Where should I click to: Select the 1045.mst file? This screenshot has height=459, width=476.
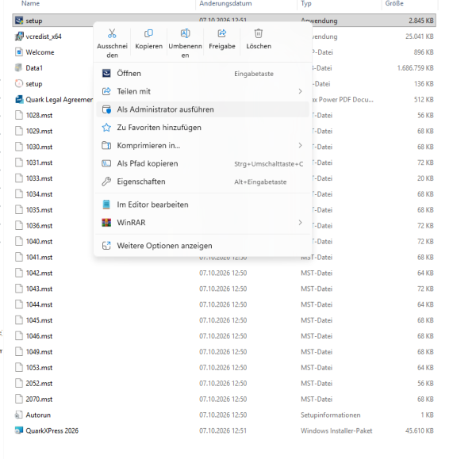tap(39, 320)
